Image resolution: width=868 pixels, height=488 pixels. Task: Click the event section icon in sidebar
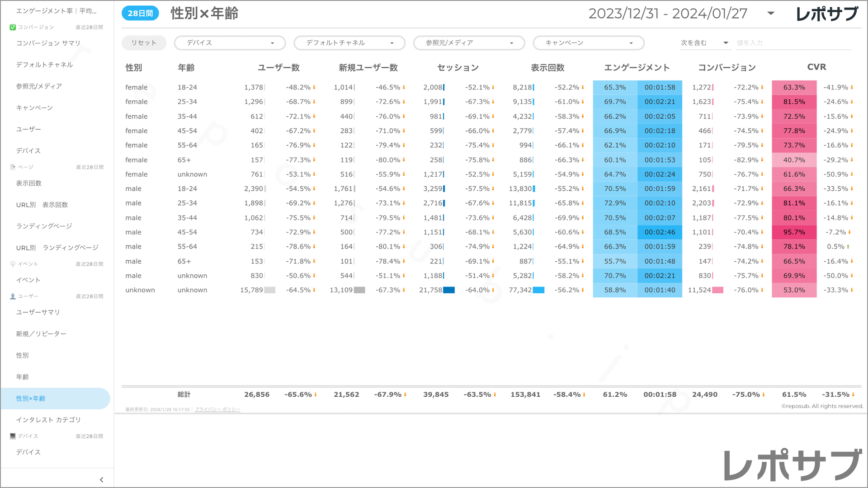pos(13,264)
